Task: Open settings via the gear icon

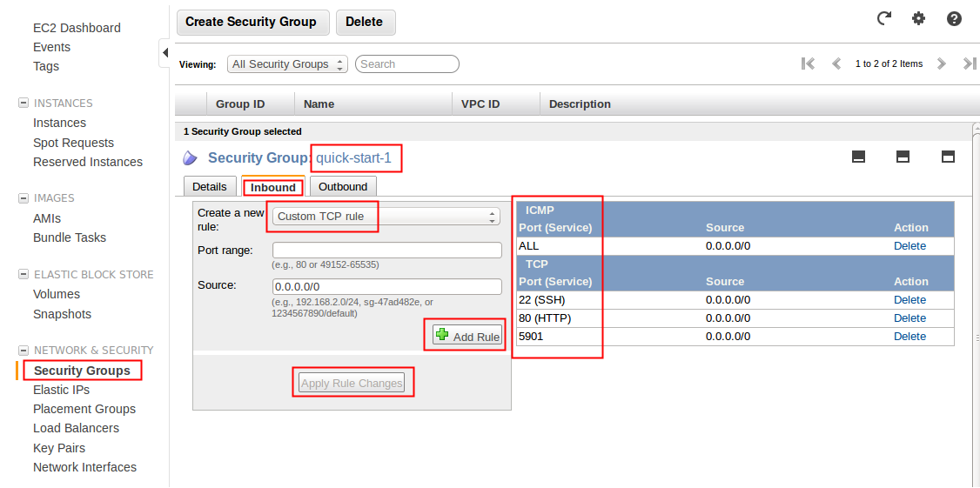Action: [x=918, y=18]
